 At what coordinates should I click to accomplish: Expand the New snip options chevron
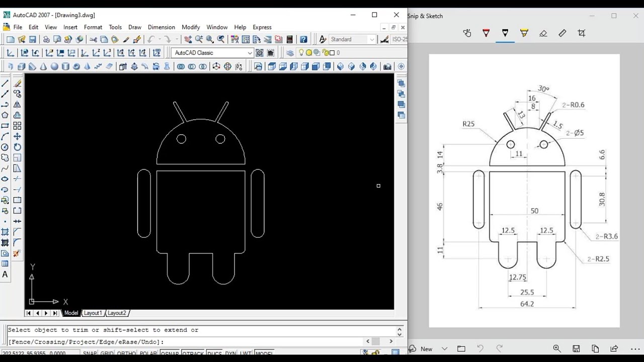pyautogui.click(x=444, y=348)
